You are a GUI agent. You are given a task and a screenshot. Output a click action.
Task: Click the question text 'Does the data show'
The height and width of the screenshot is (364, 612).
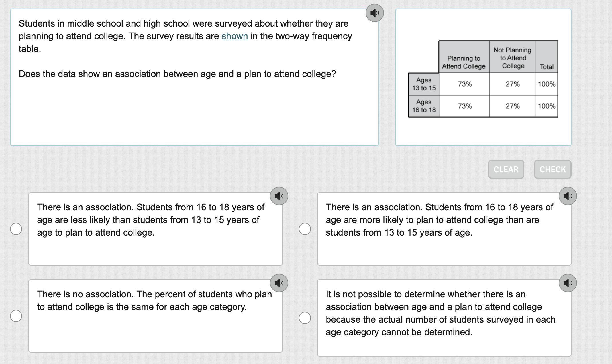(177, 74)
